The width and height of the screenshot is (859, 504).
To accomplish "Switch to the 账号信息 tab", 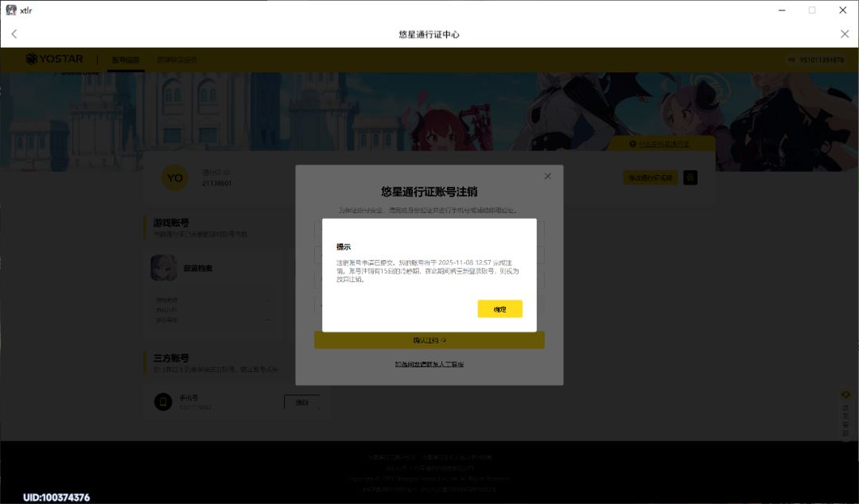I will coord(126,60).
